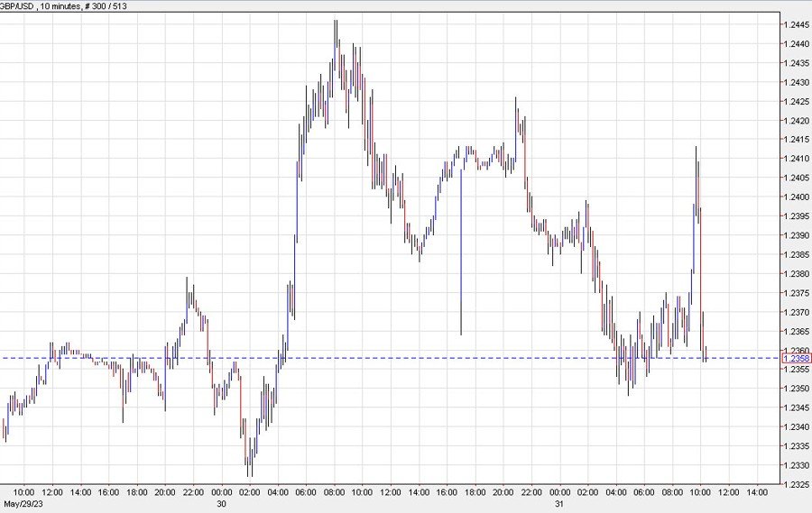Click the 00:00 time label above date 31

click(x=559, y=492)
